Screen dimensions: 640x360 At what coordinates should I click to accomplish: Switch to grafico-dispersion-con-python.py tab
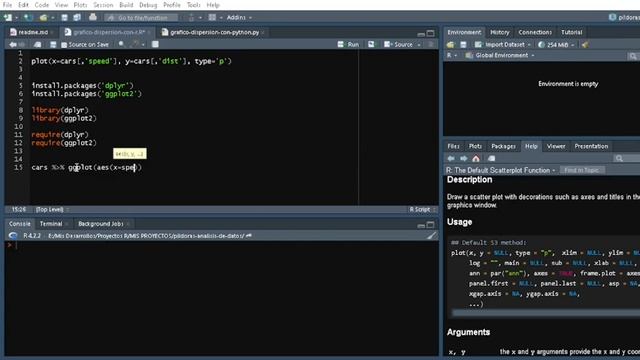click(214, 32)
